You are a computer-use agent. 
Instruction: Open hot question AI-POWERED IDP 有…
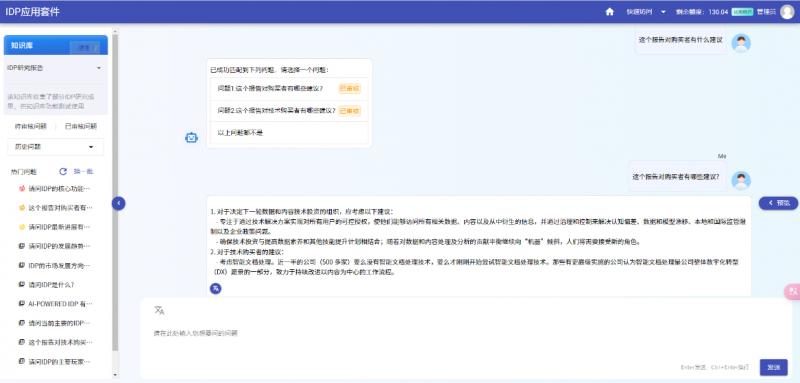[x=61, y=304]
